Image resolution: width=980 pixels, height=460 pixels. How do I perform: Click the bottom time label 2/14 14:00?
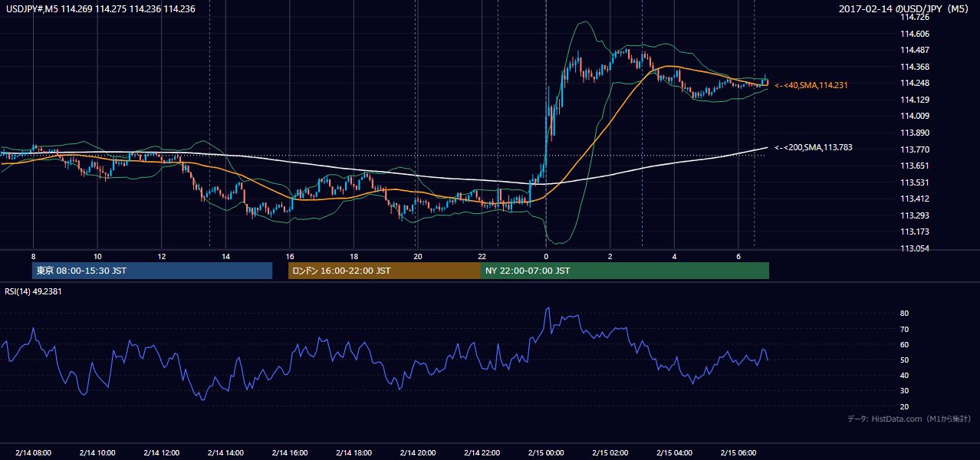[225, 452]
